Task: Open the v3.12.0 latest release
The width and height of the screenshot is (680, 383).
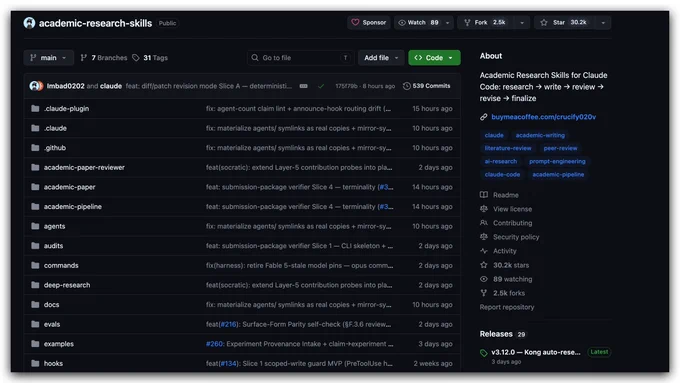Action: coord(536,352)
